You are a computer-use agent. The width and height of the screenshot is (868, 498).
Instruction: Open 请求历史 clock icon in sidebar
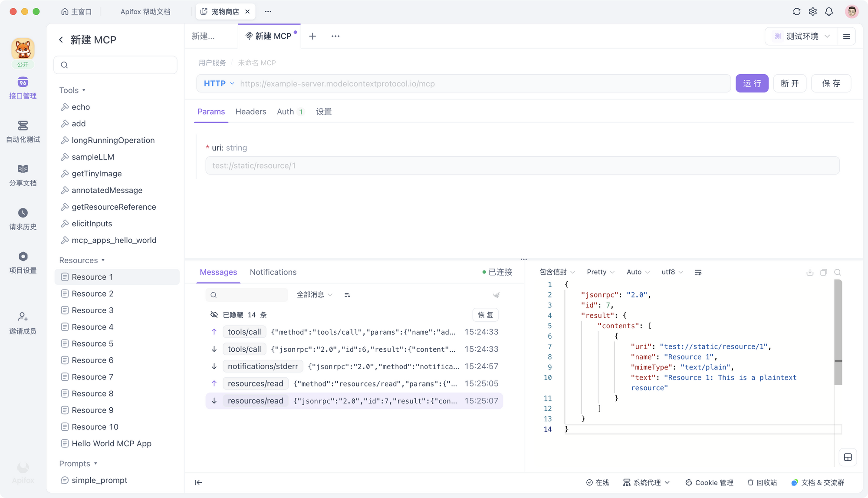23,213
